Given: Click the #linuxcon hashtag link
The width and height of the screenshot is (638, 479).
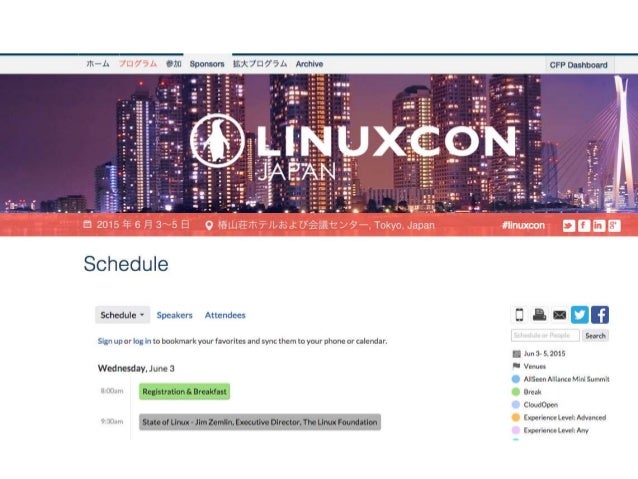Looking at the screenshot, I should point(523,225).
